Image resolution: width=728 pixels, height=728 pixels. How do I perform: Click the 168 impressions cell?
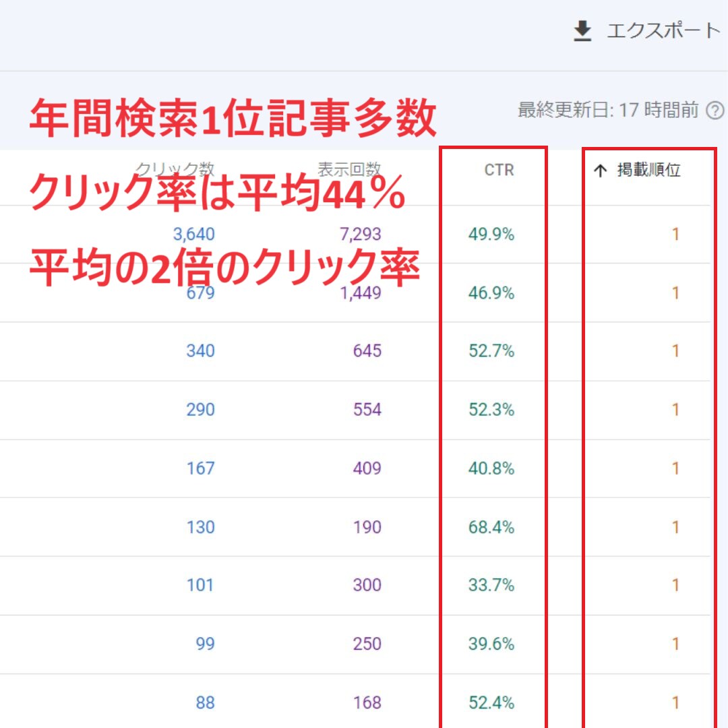(367, 702)
